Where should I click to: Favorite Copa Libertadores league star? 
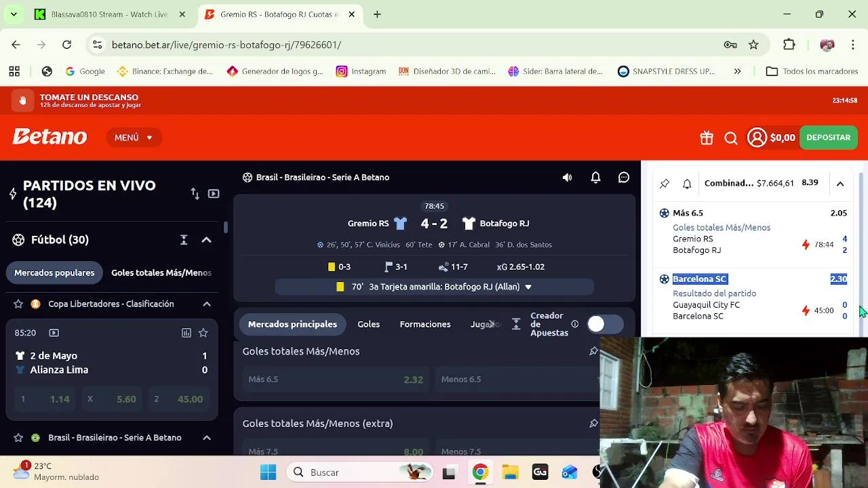(18, 304)
